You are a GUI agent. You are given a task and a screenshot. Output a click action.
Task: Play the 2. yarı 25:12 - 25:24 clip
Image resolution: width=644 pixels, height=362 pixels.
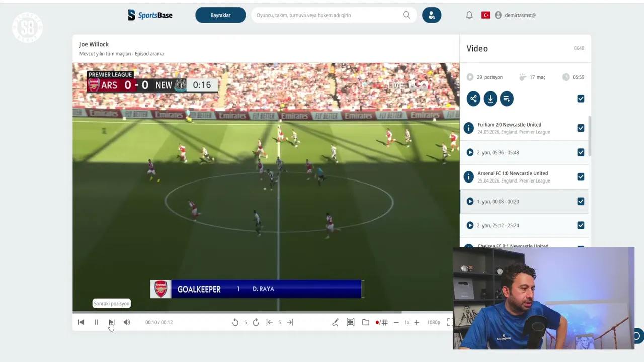pos(470,225)
